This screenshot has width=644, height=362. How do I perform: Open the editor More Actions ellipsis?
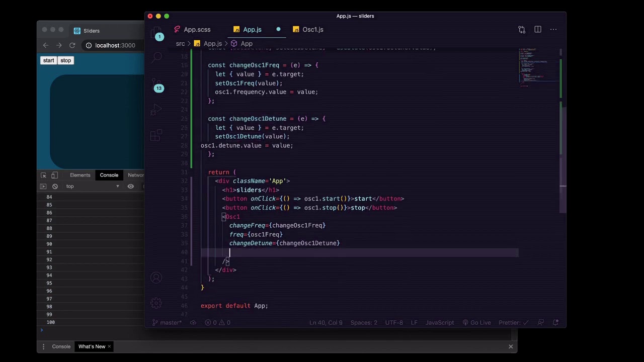point(553,30)
